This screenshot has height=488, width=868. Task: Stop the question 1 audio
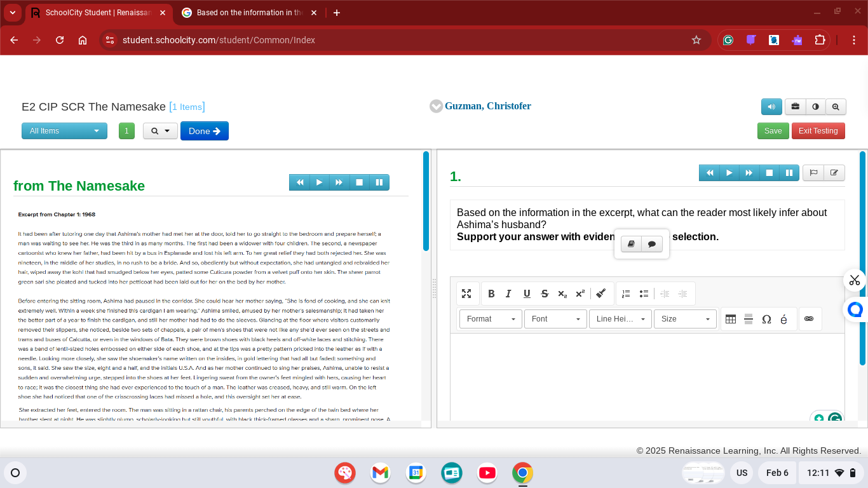(x=769, y=173)
